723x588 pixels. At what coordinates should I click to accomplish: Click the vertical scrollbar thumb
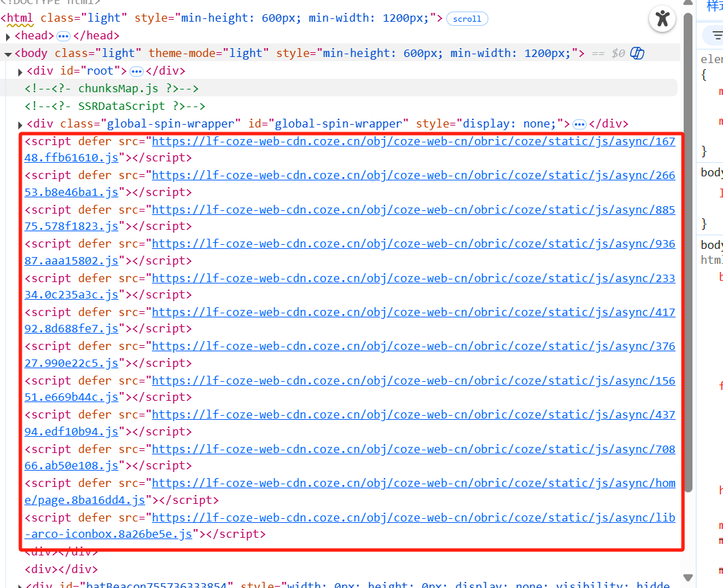coord(688,252)
